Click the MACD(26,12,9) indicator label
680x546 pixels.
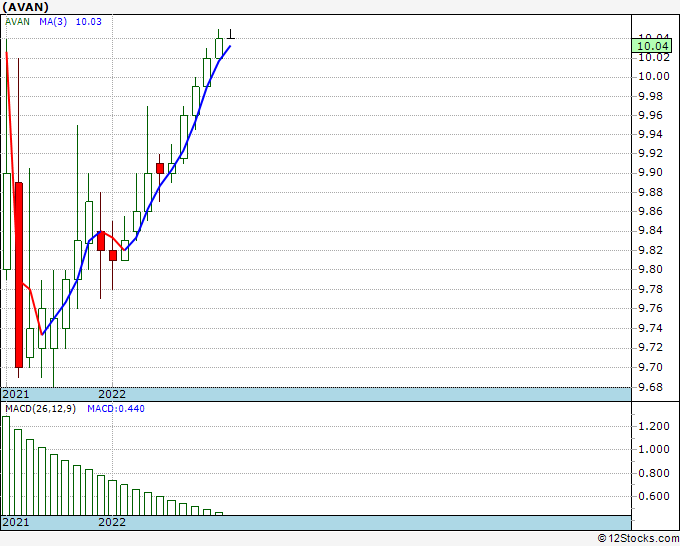coord(40,409)
